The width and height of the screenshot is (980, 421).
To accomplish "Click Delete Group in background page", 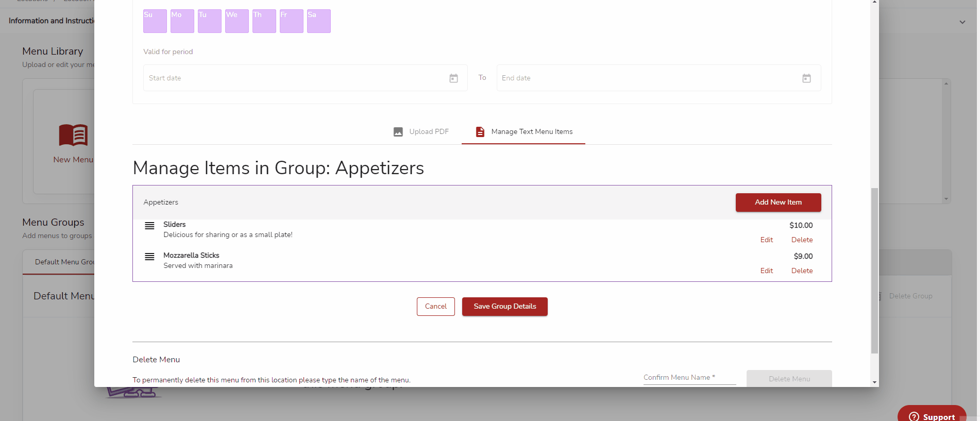I will [910, 296].
